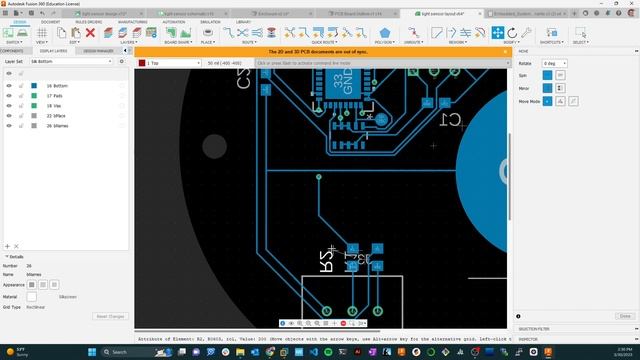
Task: Click the green swatch of 17 Pads layer
Action: (34, 96)
